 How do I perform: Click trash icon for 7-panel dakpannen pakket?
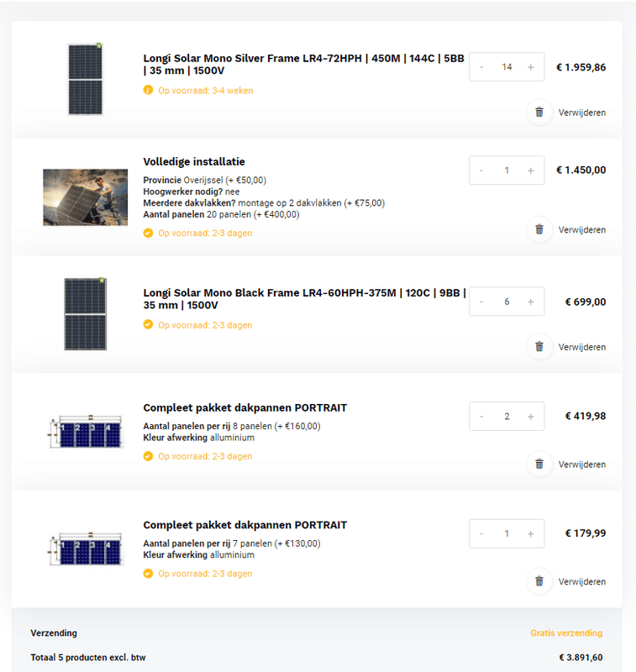[x=539, y=581]
